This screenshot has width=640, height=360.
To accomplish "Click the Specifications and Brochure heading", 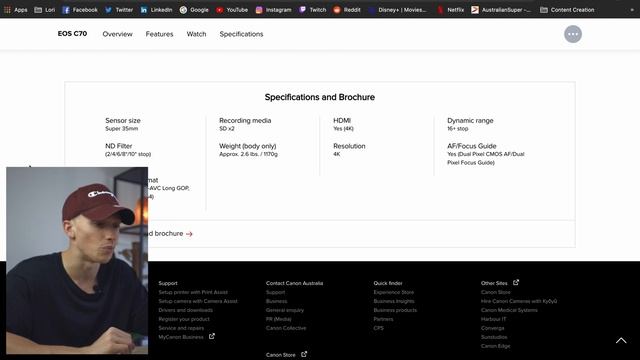I will click(x=320, y=97).
